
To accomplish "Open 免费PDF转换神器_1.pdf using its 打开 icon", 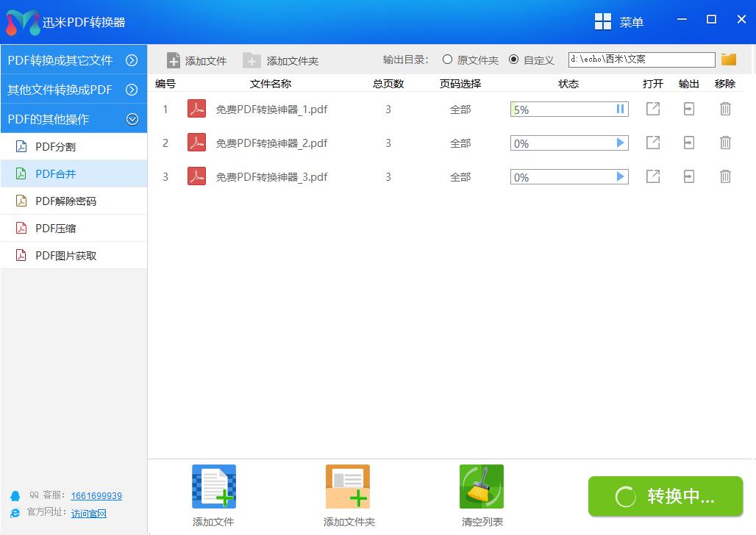I will [x=652, y=108].
